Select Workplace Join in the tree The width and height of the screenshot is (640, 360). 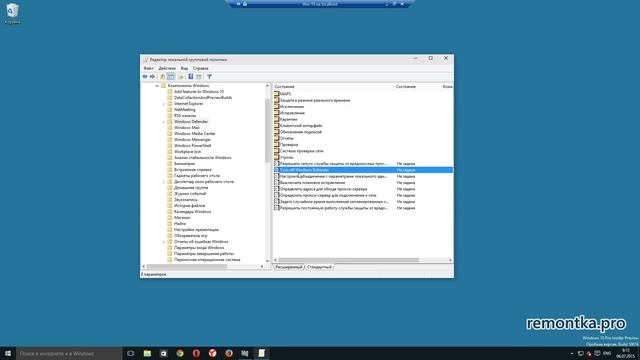(187, 151)
